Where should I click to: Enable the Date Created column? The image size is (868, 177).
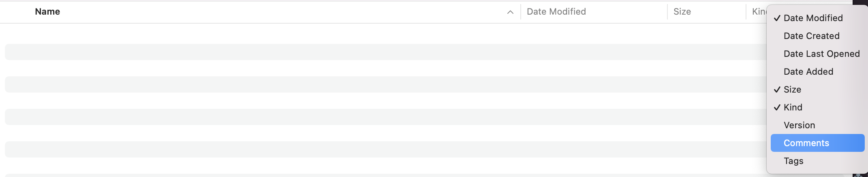click(x=811, y=36)
